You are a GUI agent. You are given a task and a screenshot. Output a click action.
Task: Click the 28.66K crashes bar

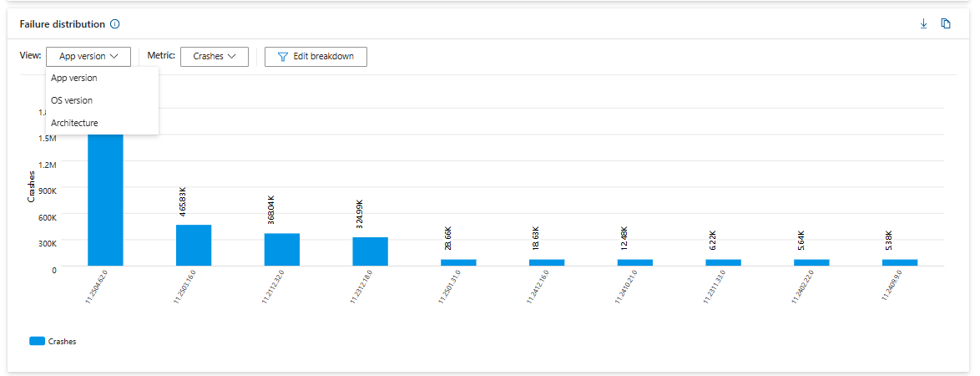(458, 262)
